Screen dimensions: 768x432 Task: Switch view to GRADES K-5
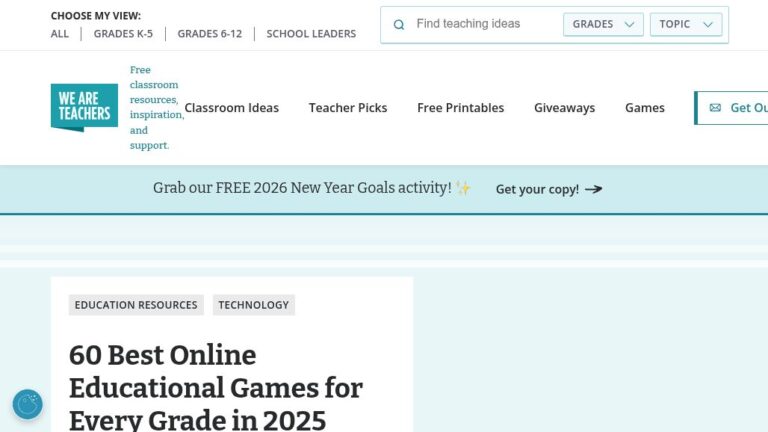123,34
